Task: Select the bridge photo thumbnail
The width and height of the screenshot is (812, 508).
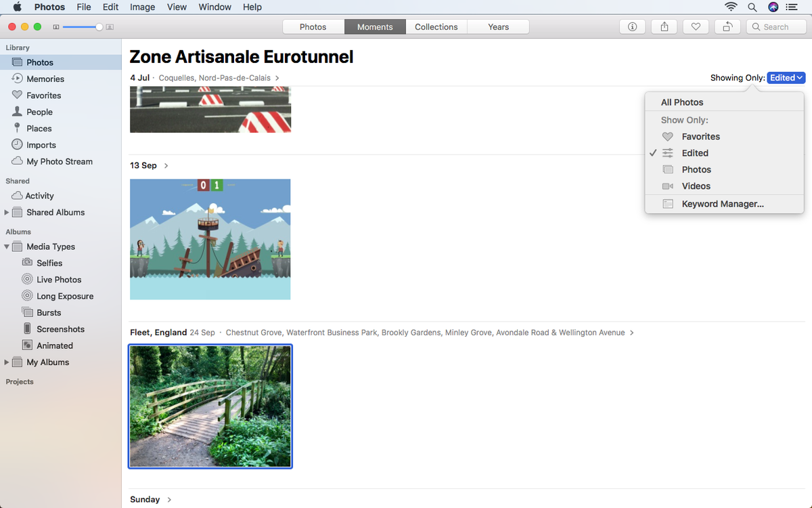Action: (x=210, y=406)
